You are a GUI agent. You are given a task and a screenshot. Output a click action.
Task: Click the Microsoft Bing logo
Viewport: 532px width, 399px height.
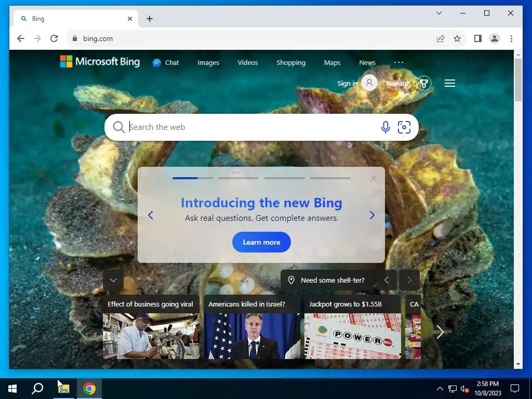[x=100, y=62]
